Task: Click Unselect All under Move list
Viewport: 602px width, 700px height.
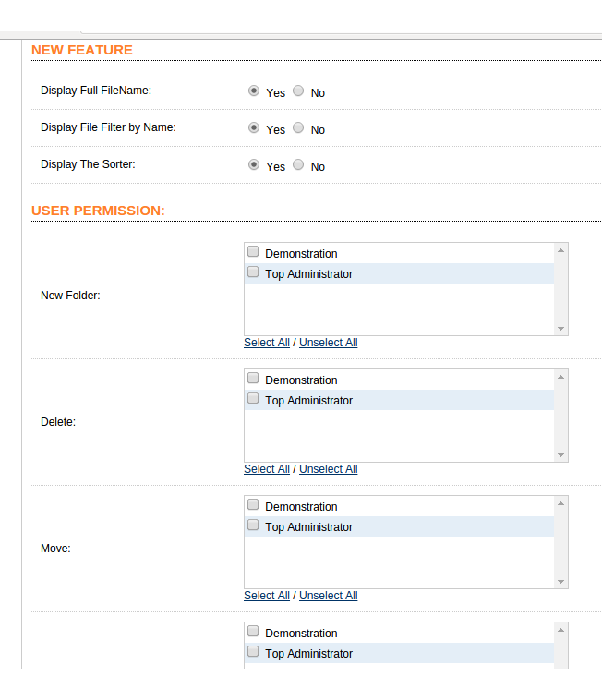Action: click(329, 596)
